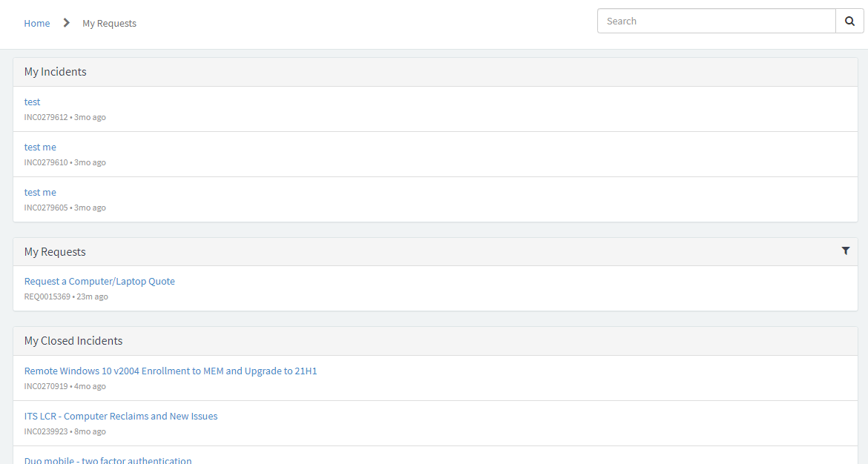
Task: Click the 23m ago timestamp on the request
Action: (92, 296)
